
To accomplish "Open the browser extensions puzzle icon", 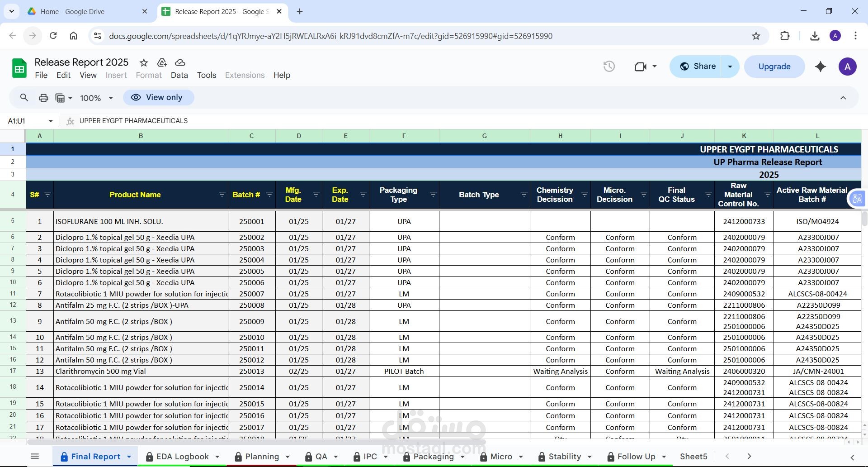I will [785, 36].
